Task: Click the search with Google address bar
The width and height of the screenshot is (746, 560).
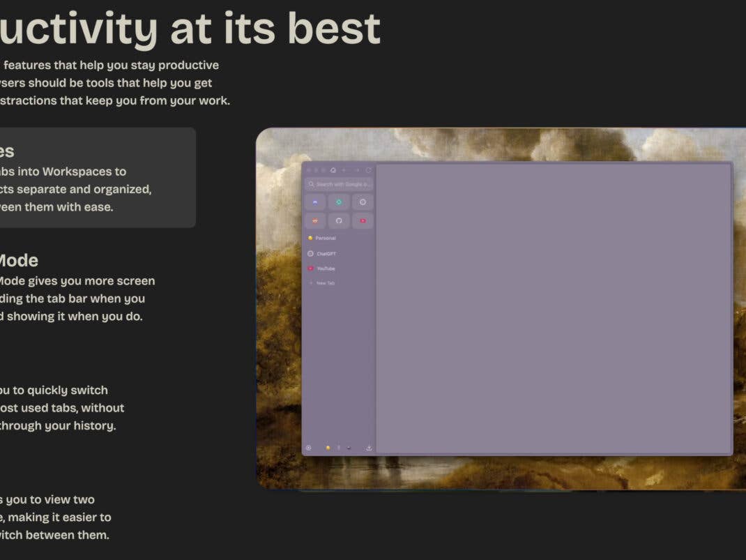Action: [339, 184]
